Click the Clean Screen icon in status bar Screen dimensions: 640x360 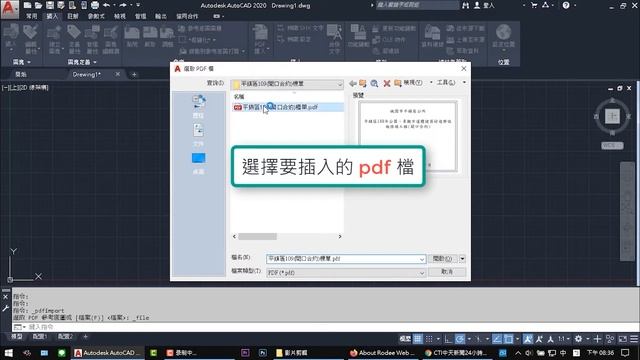coord(622,339)
